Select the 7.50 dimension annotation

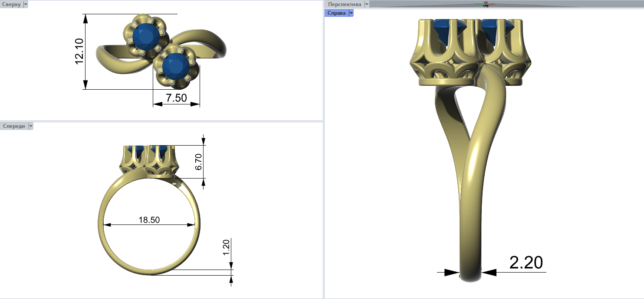click(x=177, y=98)
